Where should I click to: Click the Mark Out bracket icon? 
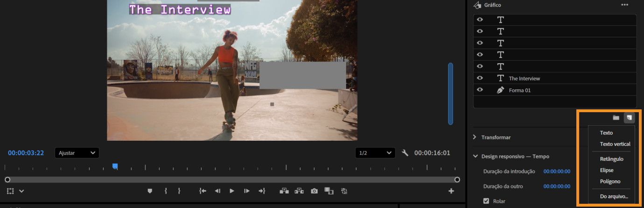point(179,191)
